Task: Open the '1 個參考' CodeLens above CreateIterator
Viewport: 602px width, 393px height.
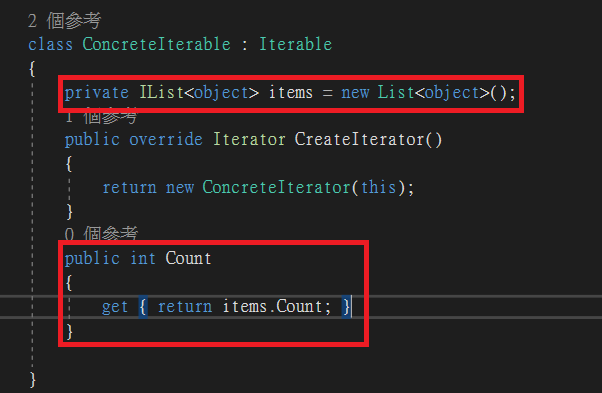Action: 101,117
